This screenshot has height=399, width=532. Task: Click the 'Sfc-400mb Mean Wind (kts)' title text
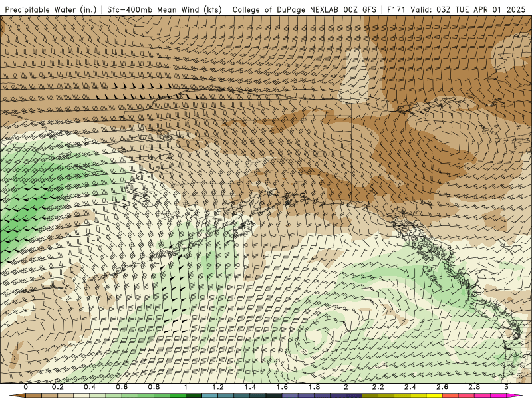coord(164,9)
